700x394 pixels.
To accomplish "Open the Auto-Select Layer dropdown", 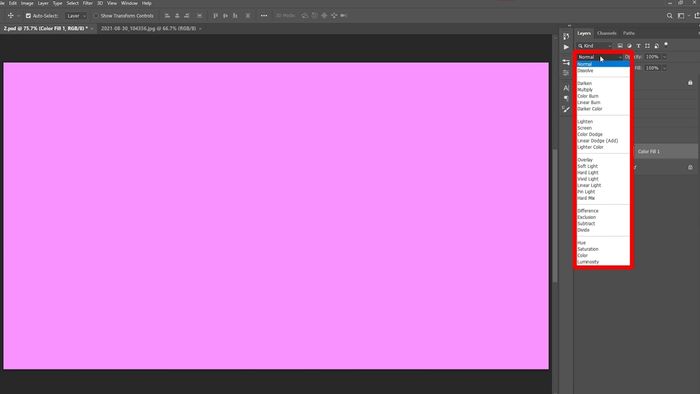I will tap(76, 16).
